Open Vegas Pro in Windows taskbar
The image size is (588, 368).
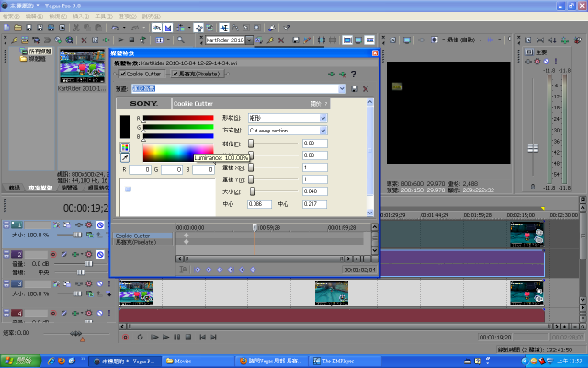127,362
